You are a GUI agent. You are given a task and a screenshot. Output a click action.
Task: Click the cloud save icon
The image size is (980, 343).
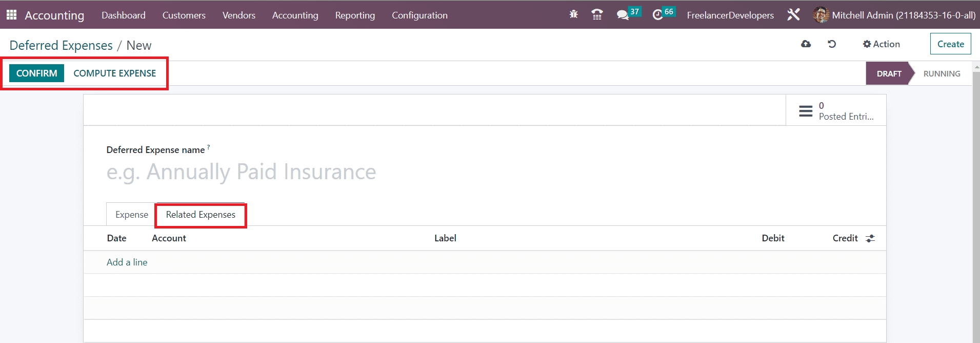[806, 44]
